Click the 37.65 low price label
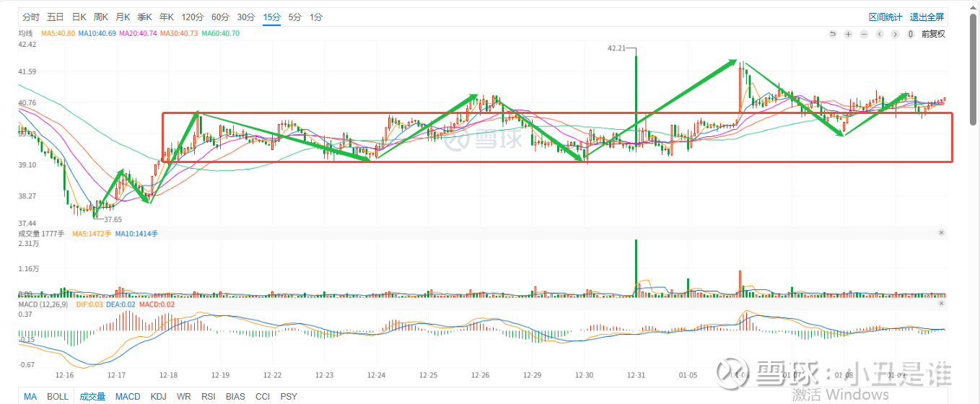The image size is (980, 404). point(113,219)
